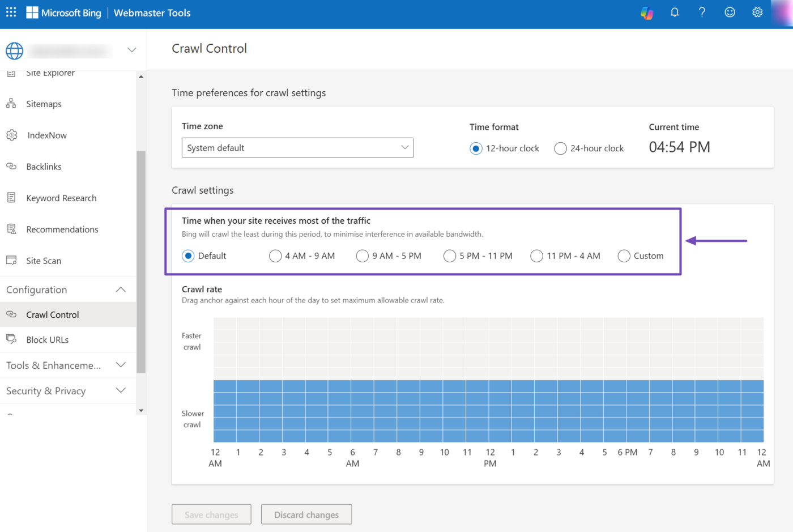Image resolution: width=793 pixels, height=532 pixels.
Task: Collapse the Configuration section
Action: click(x=121, y=290)
